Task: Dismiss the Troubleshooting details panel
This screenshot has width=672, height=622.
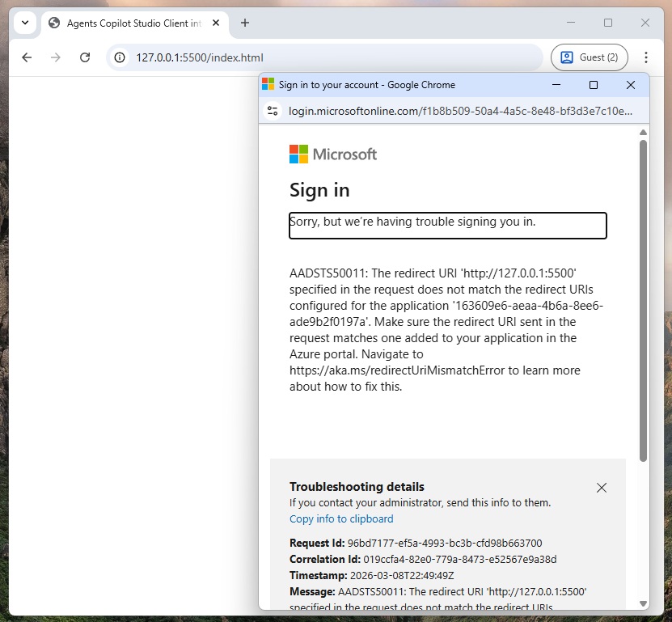Action: coord(601,488)
